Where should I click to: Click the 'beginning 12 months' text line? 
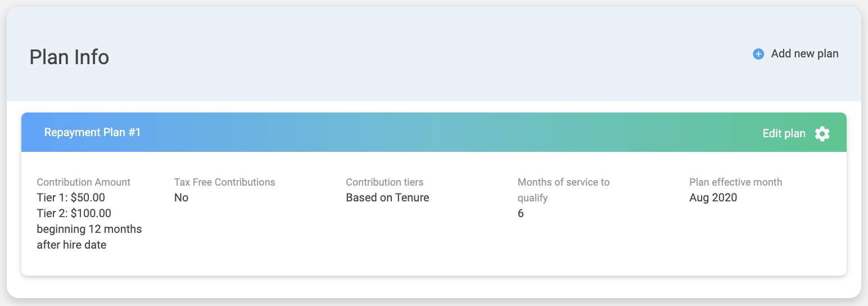pyautogui.click(x=89, y=229)
